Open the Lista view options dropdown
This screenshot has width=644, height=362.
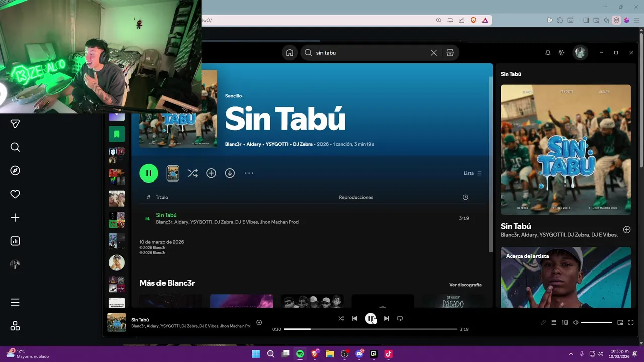point(473,173)
